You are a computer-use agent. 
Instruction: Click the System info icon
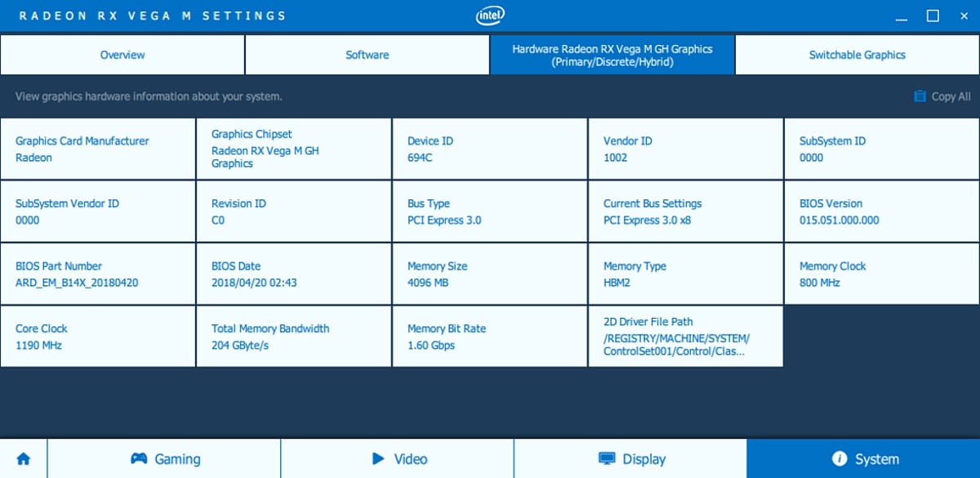(839, 459)
